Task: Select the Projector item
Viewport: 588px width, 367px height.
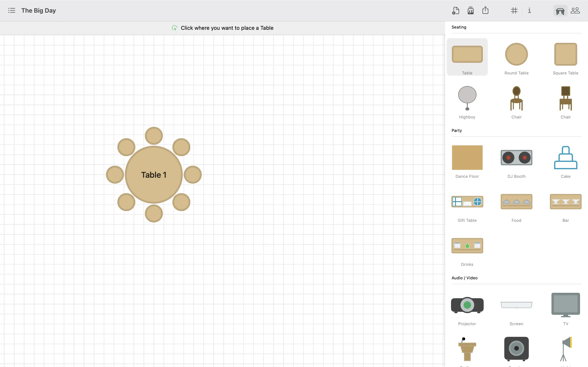Action: pyautogui.click(x=467, y=305)
